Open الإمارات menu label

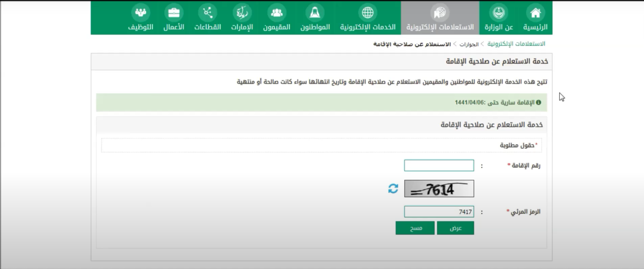click(242, 27)
